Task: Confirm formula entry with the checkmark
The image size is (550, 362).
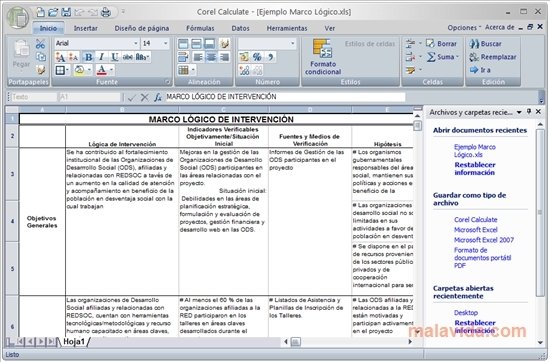Action: tap(132, 97)
